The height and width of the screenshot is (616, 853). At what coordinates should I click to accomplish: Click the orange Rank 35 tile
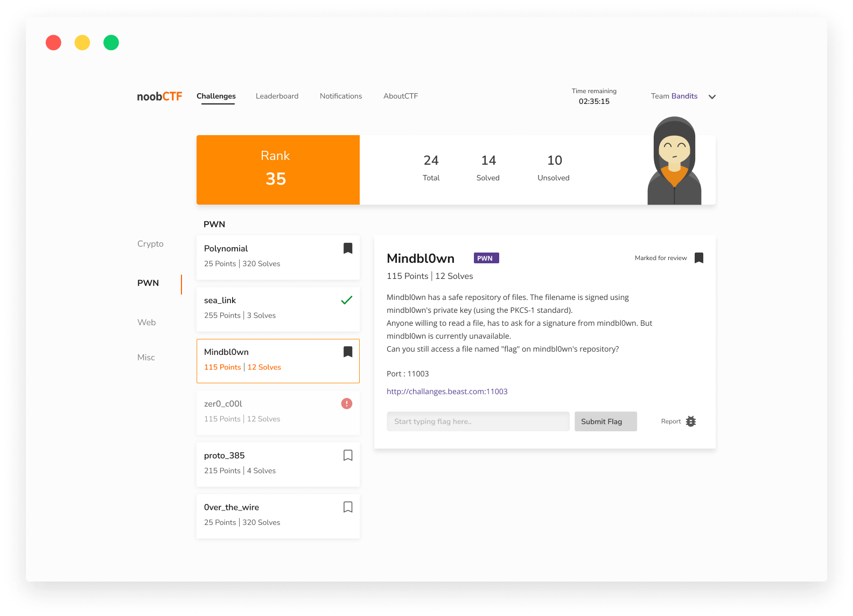tap(278, 170)
